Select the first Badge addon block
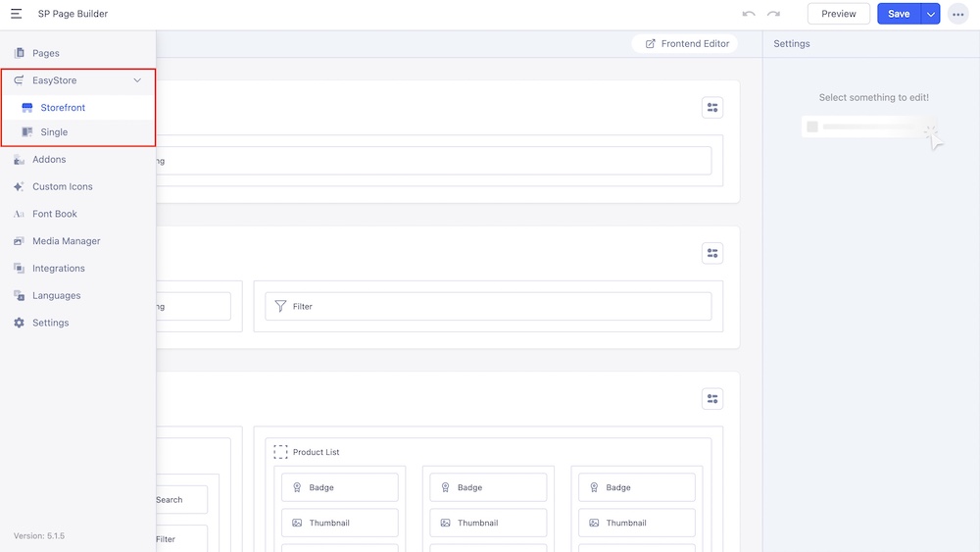 (x=339, y=487)
